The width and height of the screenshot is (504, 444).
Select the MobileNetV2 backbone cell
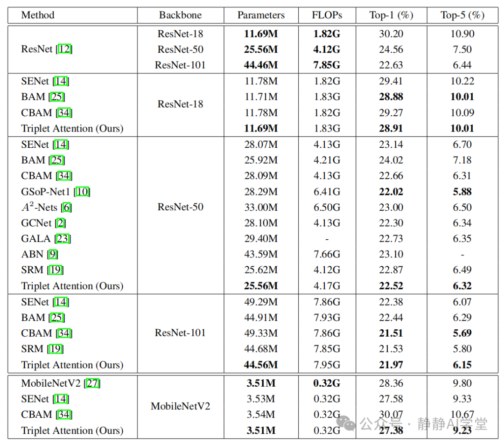180,406
